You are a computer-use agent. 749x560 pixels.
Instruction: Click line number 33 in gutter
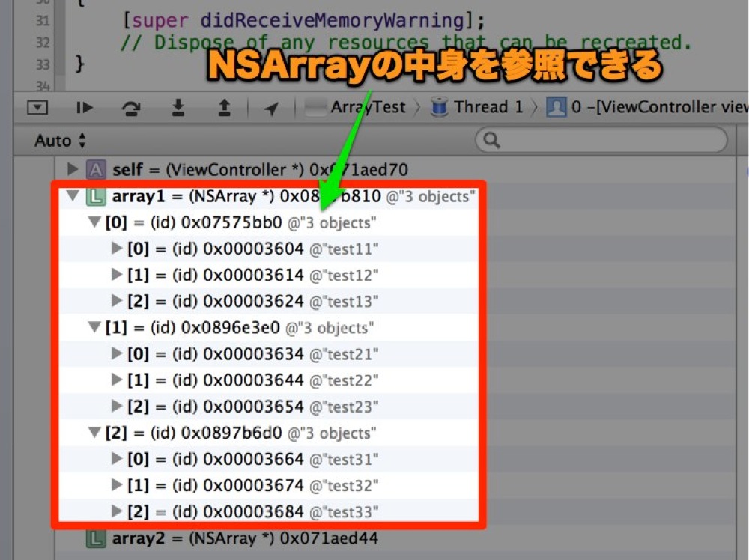tap(43, 64)
